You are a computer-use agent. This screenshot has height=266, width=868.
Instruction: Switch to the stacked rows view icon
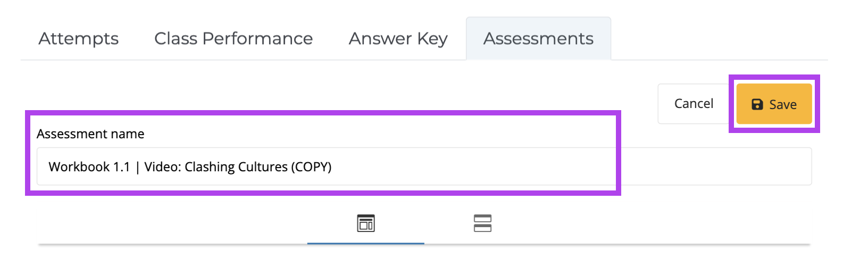(482, 223)
